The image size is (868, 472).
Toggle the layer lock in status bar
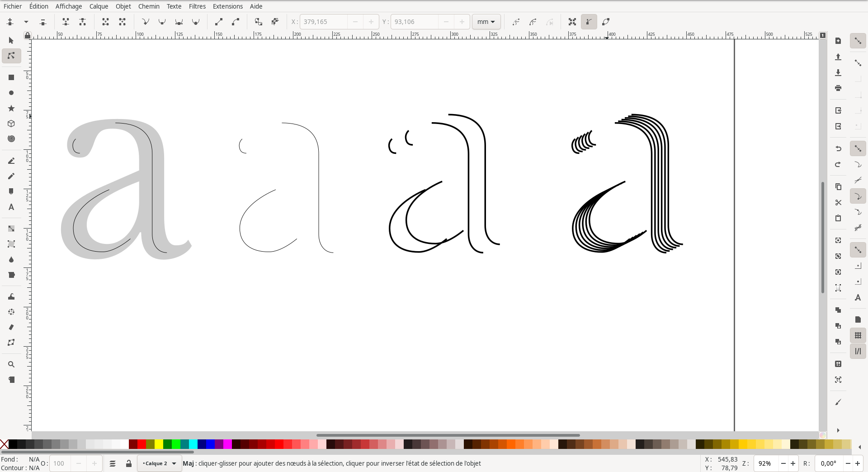point(129,463)
